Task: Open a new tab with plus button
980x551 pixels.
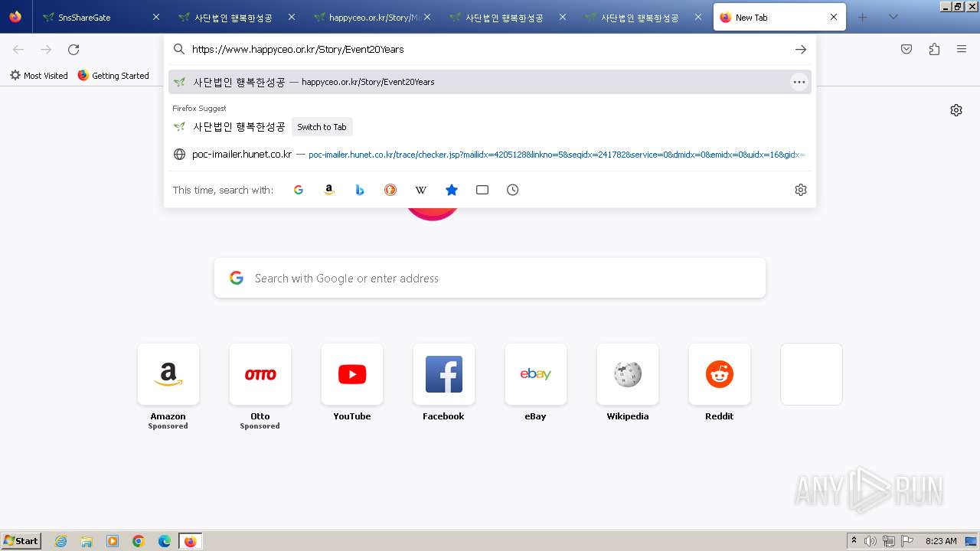Action: (x=863, y=17)
